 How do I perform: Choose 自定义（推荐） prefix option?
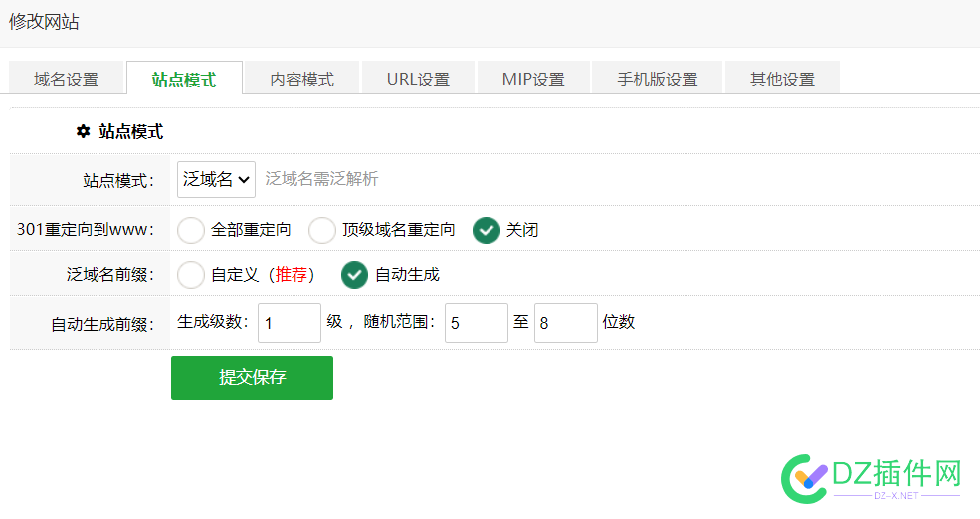(191, 275)
